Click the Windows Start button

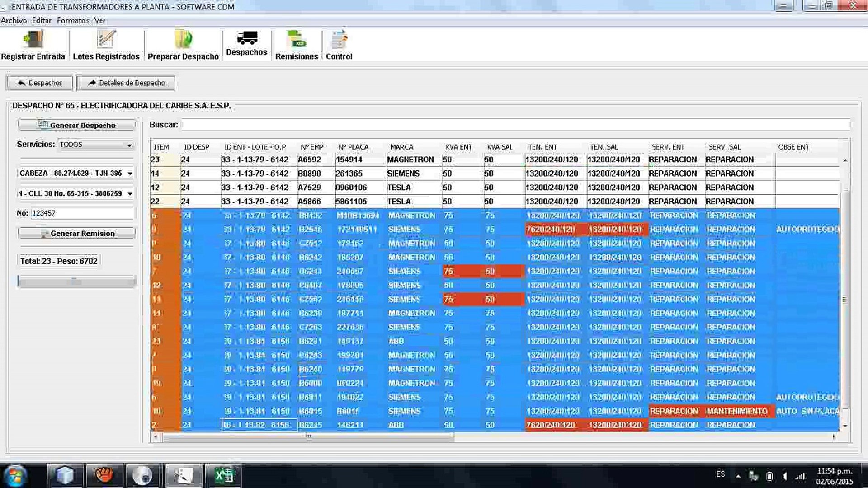pyautogui.click(x=15, y=475)
